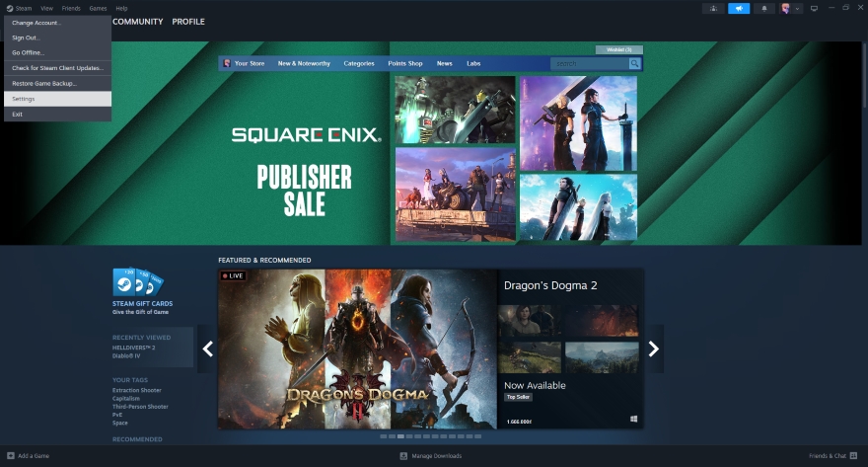The height and width of the screenshot is (467, 868).
Task: Open recently viewed HELLDIVERS 2
Action: pos(133,348)
